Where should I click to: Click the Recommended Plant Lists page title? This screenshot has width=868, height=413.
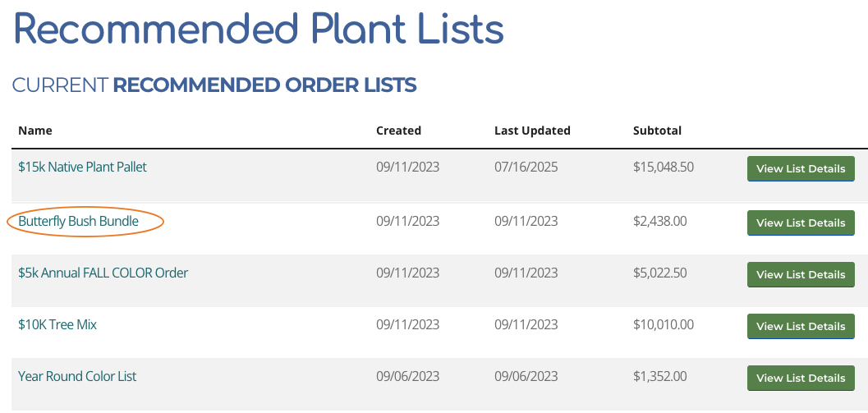pos(259,28)
